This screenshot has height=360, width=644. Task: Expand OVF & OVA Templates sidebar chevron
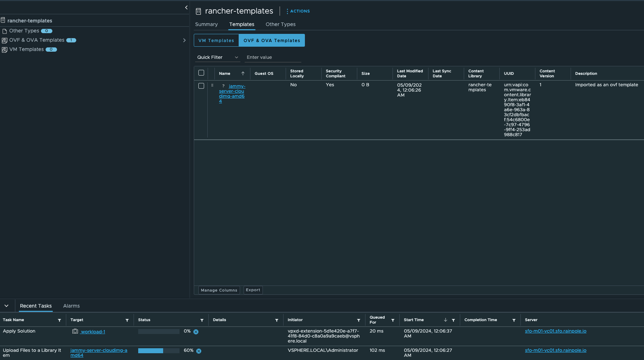click(x=184, y=40)
